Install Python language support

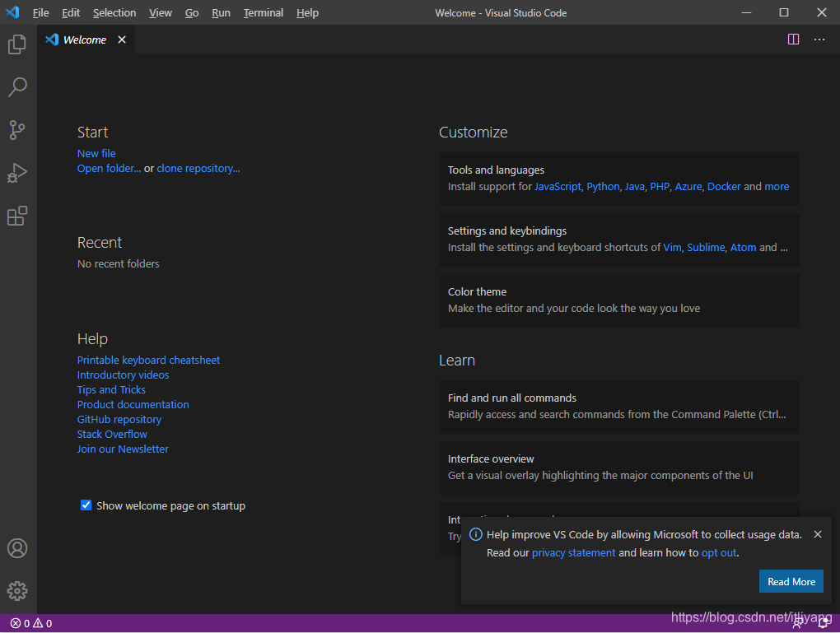(603, 186)
